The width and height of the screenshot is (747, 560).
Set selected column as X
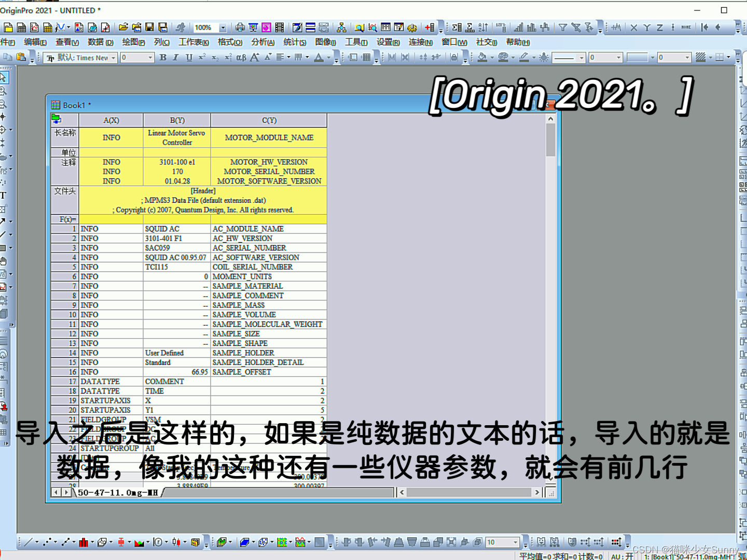(633, 28)
